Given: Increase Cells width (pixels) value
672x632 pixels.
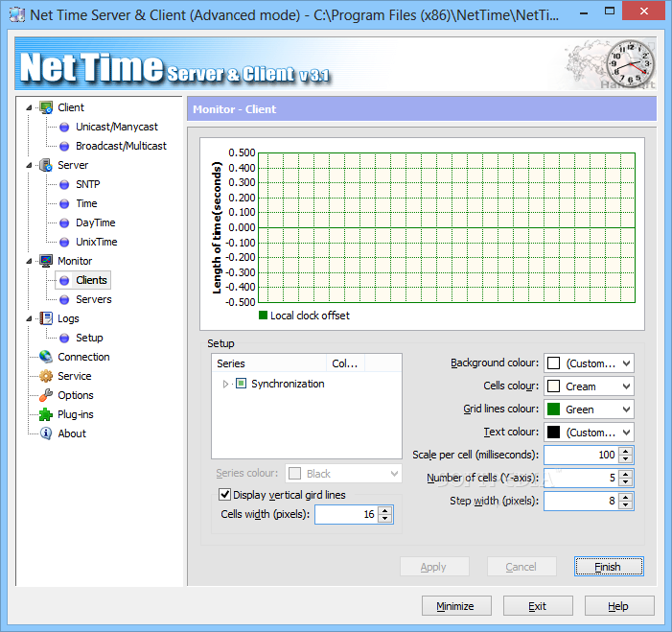Looking at the screenshot, I should click(384, 510).
